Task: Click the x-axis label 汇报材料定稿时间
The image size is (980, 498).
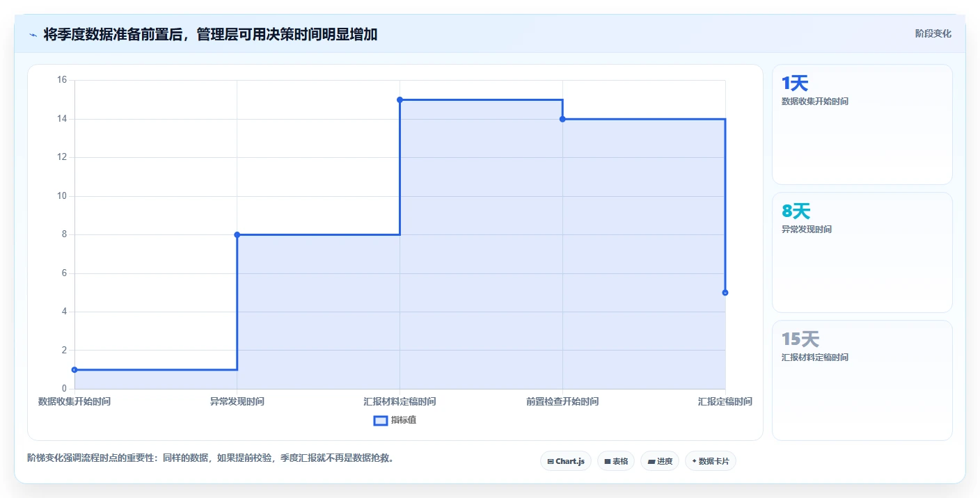Action: click(x=400, y=401)
